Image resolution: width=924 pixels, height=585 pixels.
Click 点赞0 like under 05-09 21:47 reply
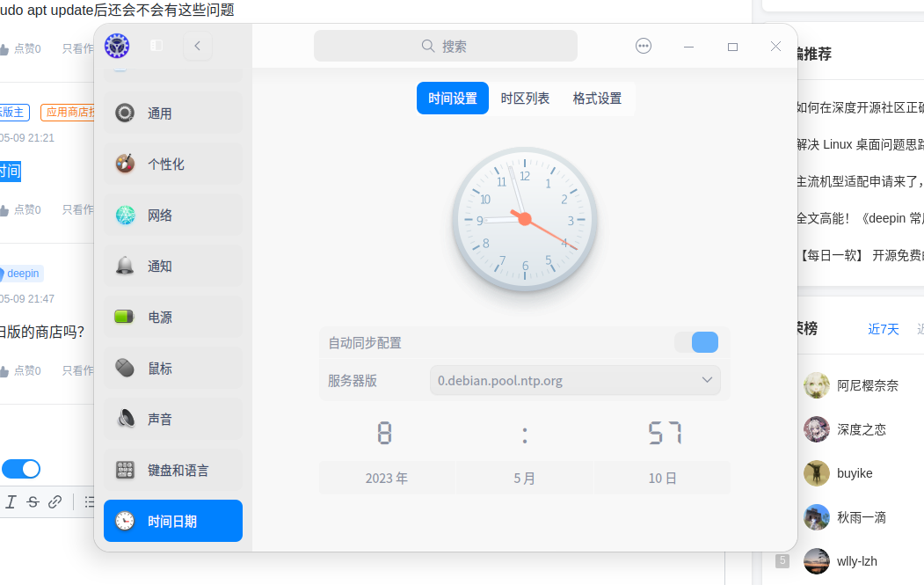[20, 371]
